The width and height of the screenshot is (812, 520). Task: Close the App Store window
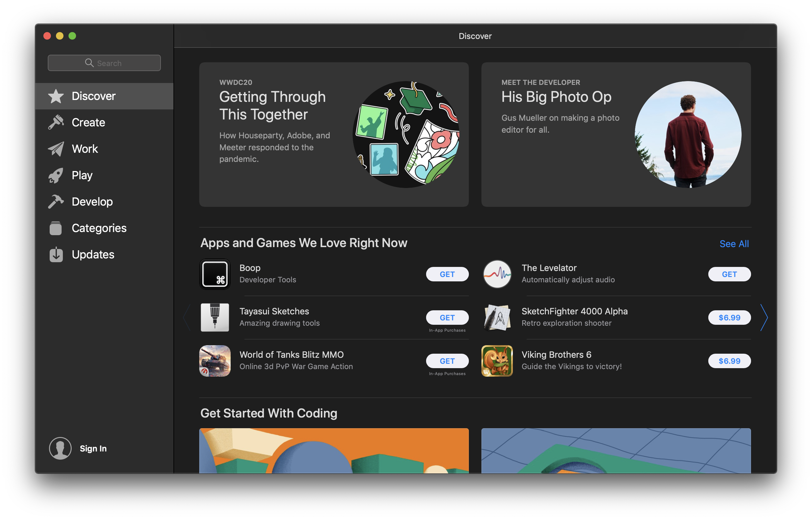(x=47, y=36)
